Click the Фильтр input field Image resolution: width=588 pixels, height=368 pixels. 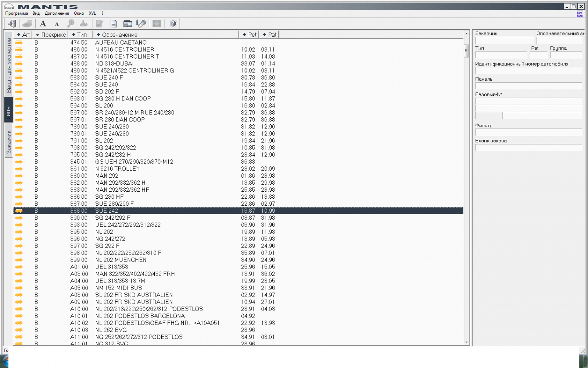tap(528, 132)
